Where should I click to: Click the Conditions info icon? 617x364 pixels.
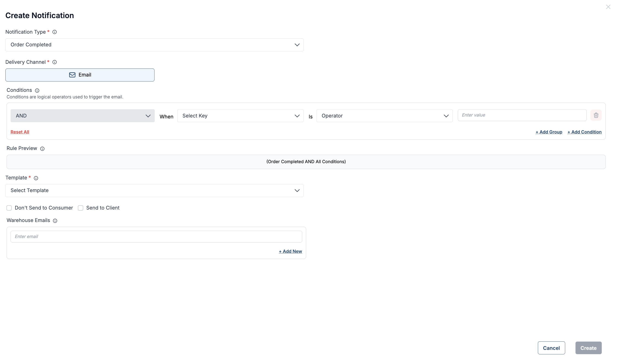pyautogui.click(x=37, y=90)
